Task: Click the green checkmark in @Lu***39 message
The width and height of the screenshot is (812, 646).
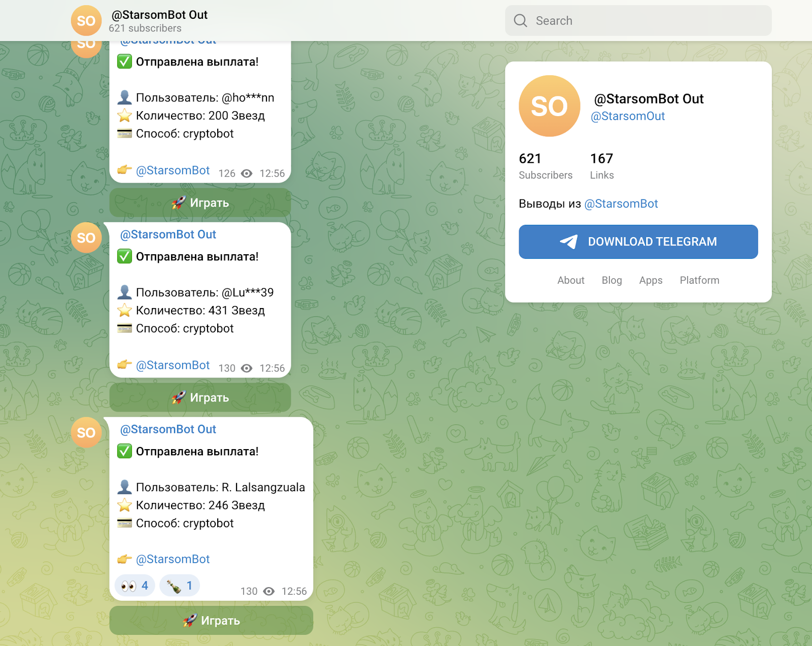Action: pyautogui.click(x=124, y=256)
